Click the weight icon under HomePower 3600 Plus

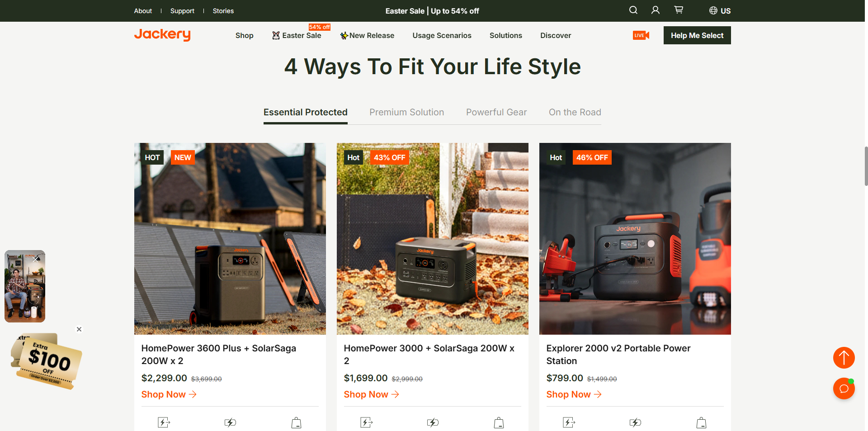tap(296, 422)
